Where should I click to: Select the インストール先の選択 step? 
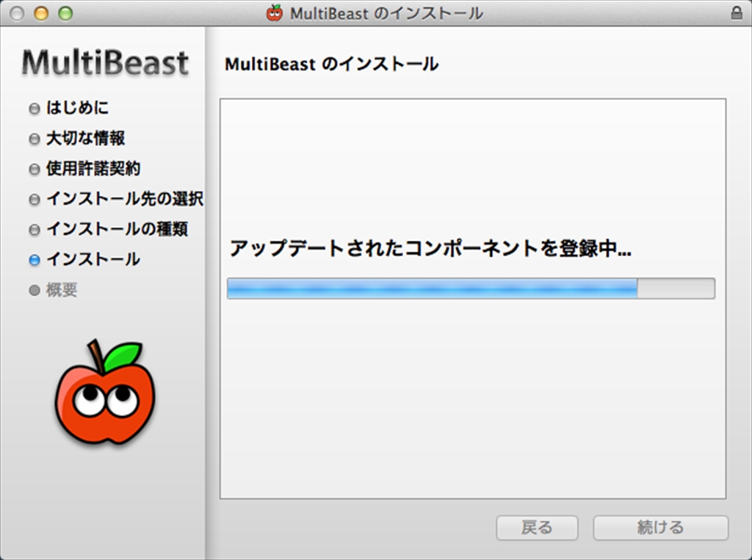[125, 198]
